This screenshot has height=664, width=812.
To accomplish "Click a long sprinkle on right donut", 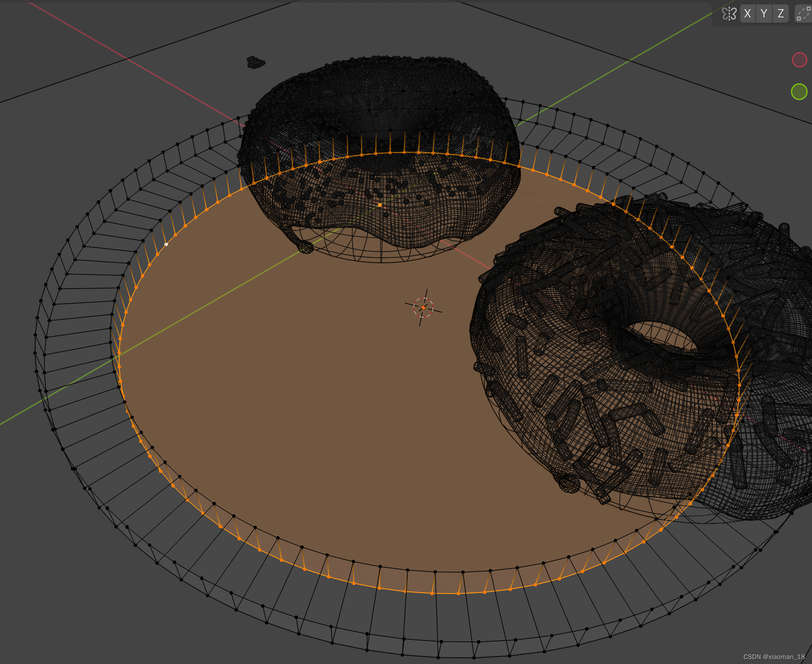I will pyautogui.click(x=521, y=357).
